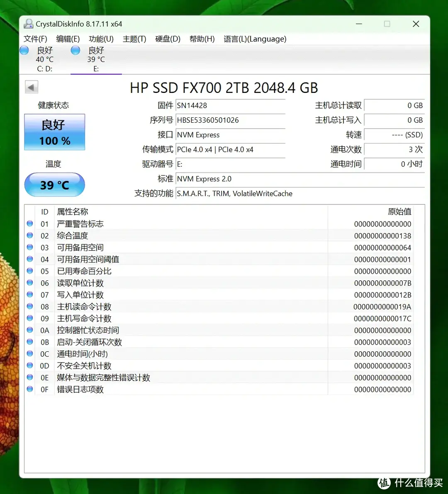Click the serial number field HBSE53360501026
The width and height of the screenshot is (448, 494).
point(230,120)
